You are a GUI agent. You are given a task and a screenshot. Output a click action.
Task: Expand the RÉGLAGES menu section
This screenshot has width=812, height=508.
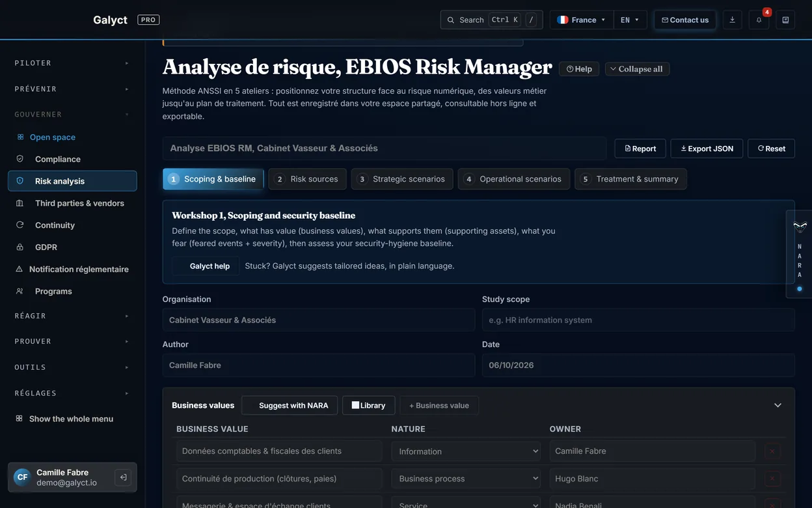pos(72,393)
